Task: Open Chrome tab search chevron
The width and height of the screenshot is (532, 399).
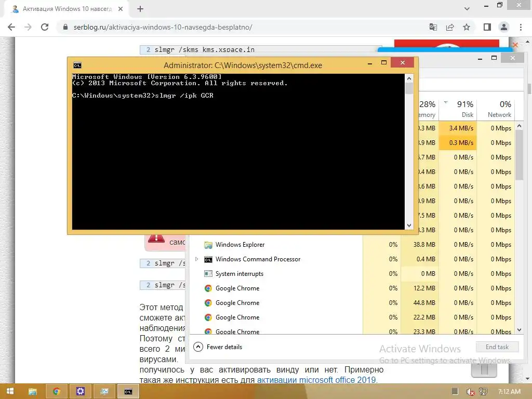Action: (x=467, y=9)
